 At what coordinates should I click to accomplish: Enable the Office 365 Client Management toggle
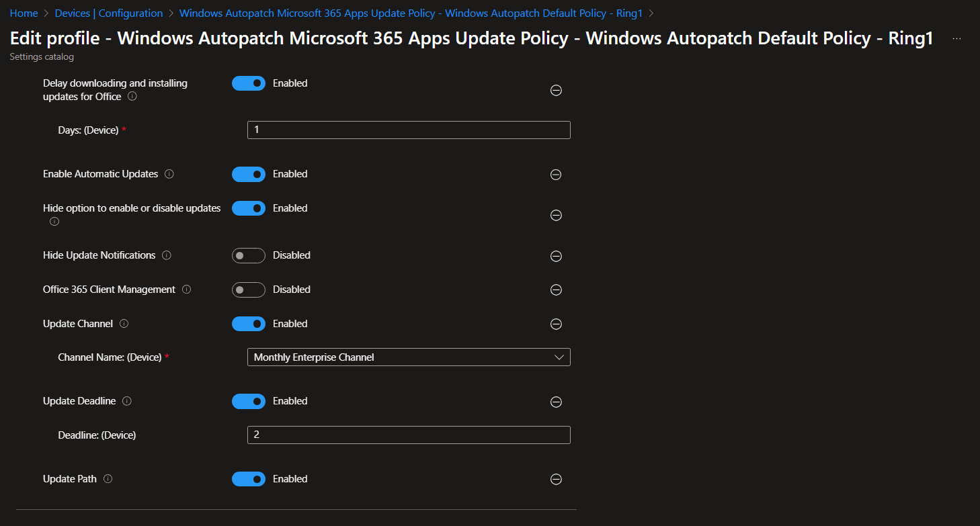[x=249, y=290]
